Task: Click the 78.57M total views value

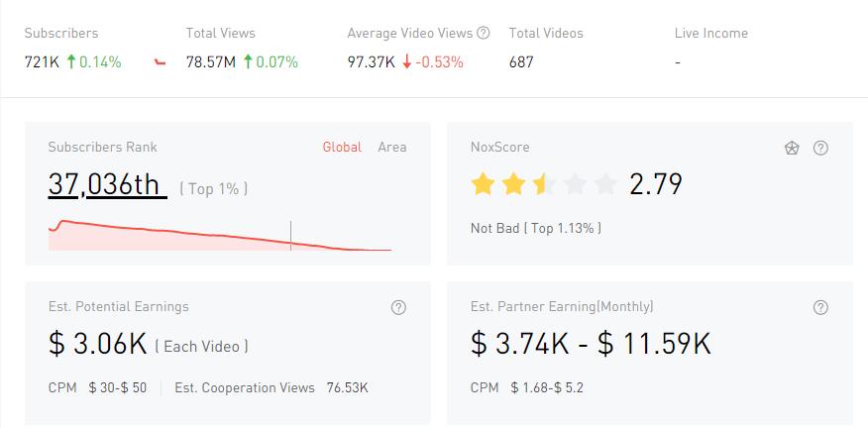Action: pyautogui.click(x=210, y=62)
